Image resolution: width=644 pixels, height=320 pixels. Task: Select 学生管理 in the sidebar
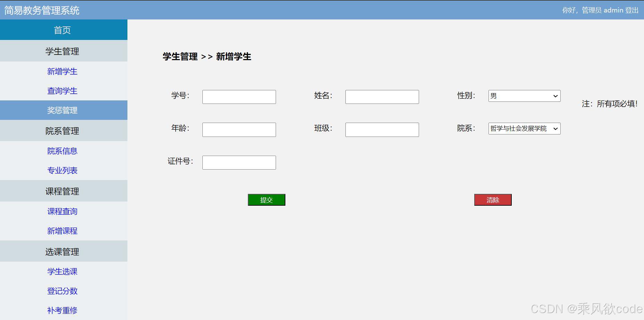[x=63, y=51]
